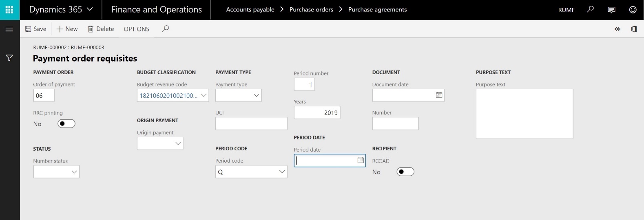
Task: Open the messages icon in header
Action: [611, 9]
